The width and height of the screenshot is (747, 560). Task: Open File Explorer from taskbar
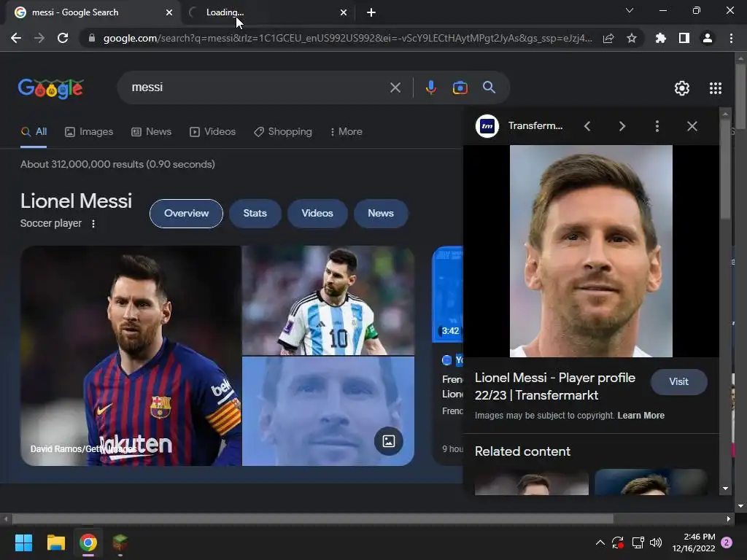55,542
